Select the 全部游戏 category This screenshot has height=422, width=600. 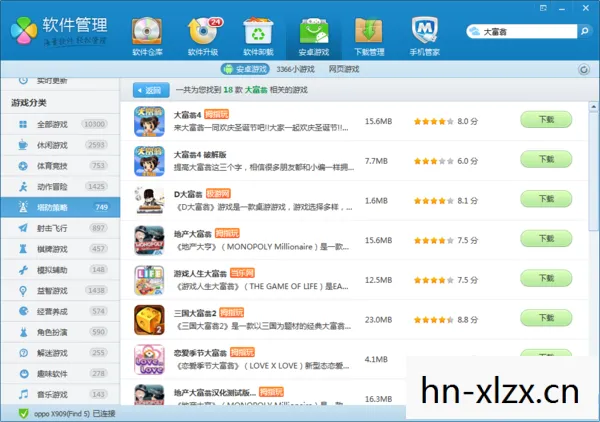coord(60,124)
